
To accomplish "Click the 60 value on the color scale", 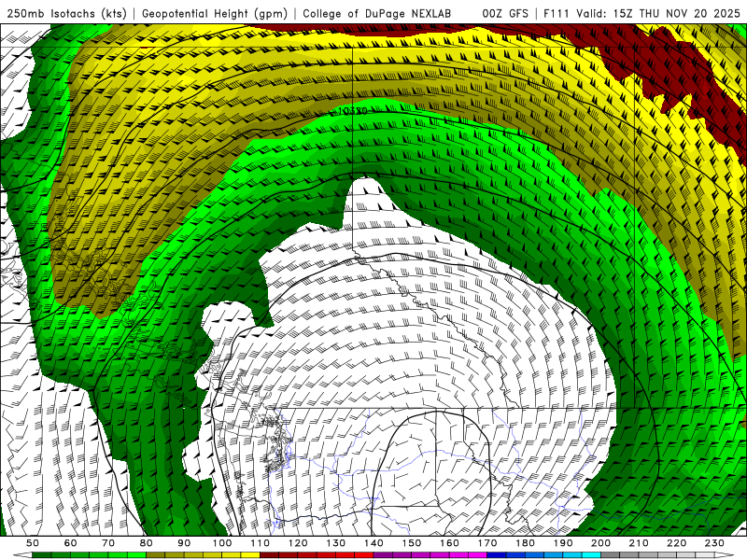I will pos(71,543).
